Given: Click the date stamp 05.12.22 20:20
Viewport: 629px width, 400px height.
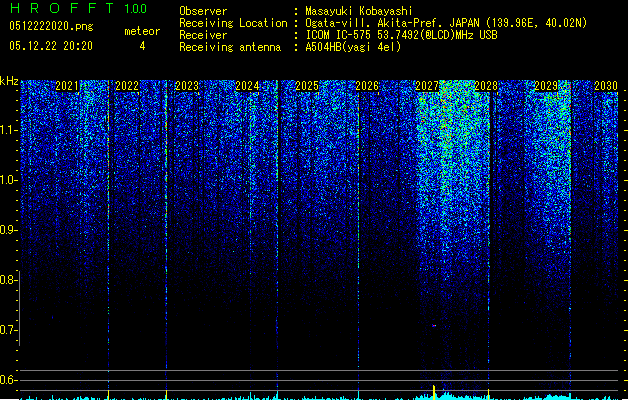Looking at the screenshot, I should 51,46.
